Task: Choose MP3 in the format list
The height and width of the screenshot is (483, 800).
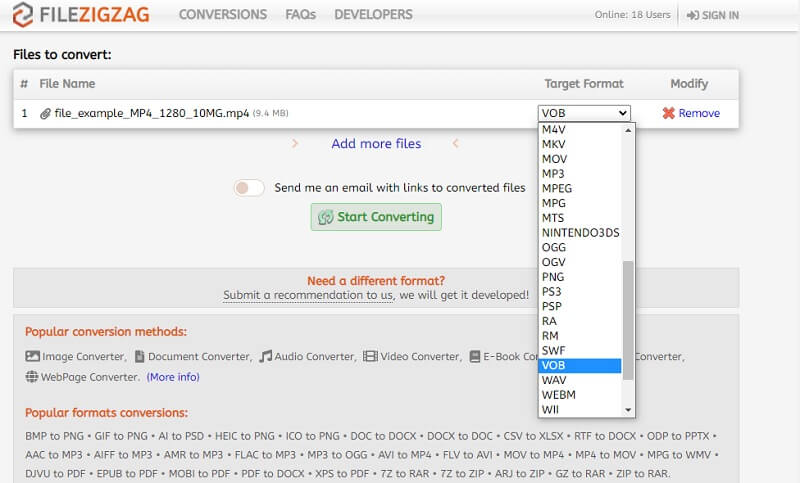Action: pos(580,174)
